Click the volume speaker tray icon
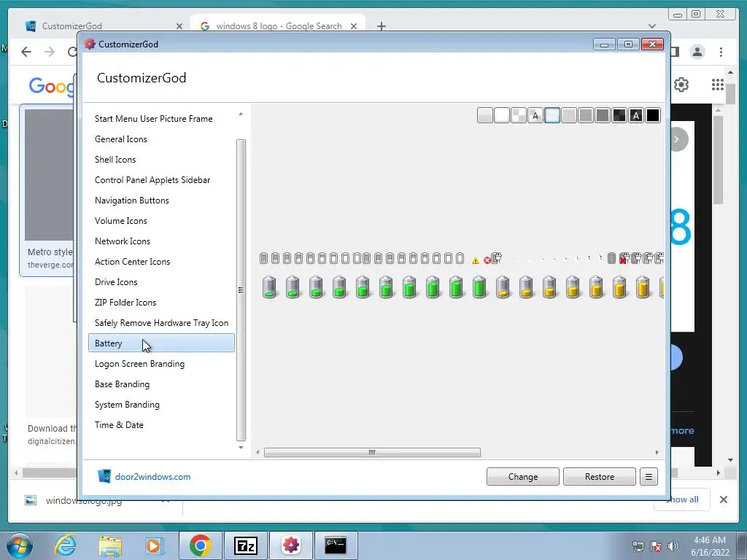The height and width of the screenshot is (560, 747). tap(673, 546)
